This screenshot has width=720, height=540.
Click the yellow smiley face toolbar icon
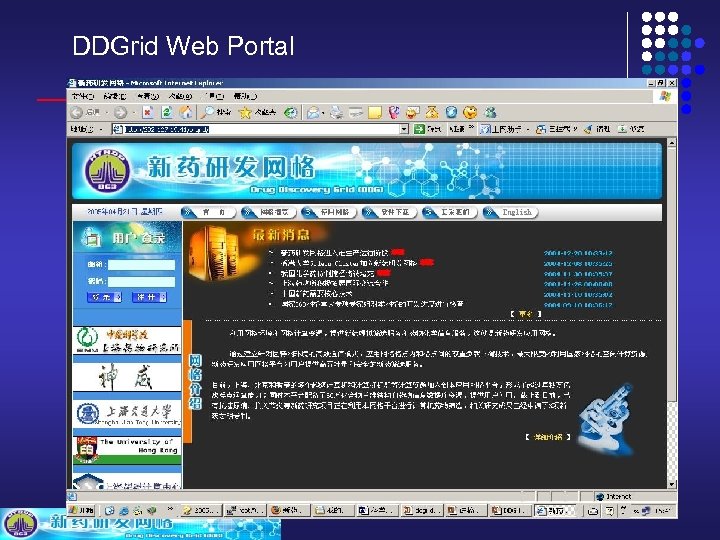(470, 112)
